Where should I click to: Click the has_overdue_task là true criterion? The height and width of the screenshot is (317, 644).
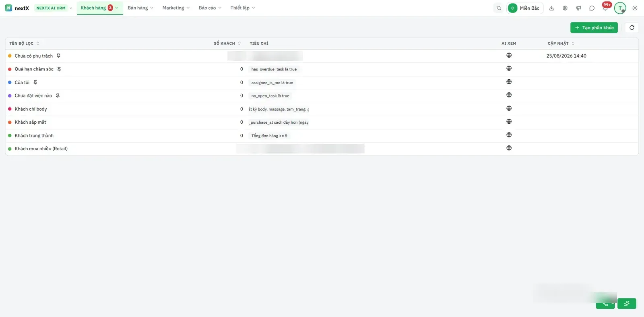274,69
